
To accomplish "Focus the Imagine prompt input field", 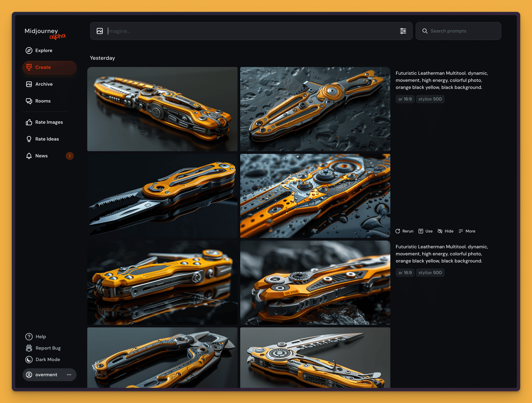I will pyautogui.click(x=250, y=31).
